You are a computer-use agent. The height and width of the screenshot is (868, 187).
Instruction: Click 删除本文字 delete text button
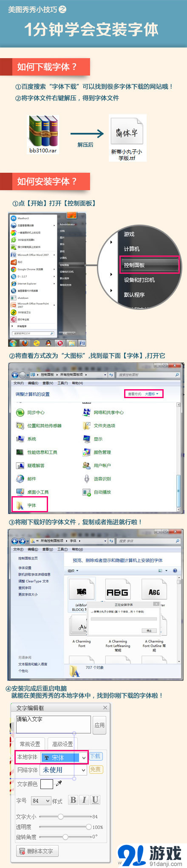[37, 851]
